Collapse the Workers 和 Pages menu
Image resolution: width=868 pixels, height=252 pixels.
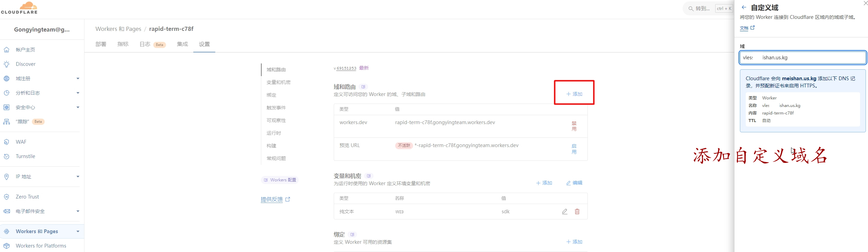(78, 231)
